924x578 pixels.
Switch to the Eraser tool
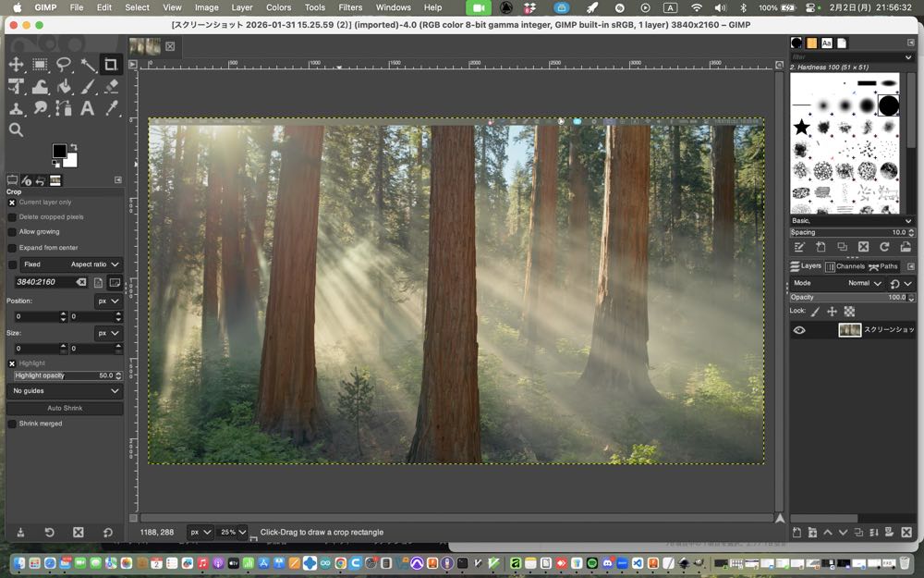(x=112, y=87)
